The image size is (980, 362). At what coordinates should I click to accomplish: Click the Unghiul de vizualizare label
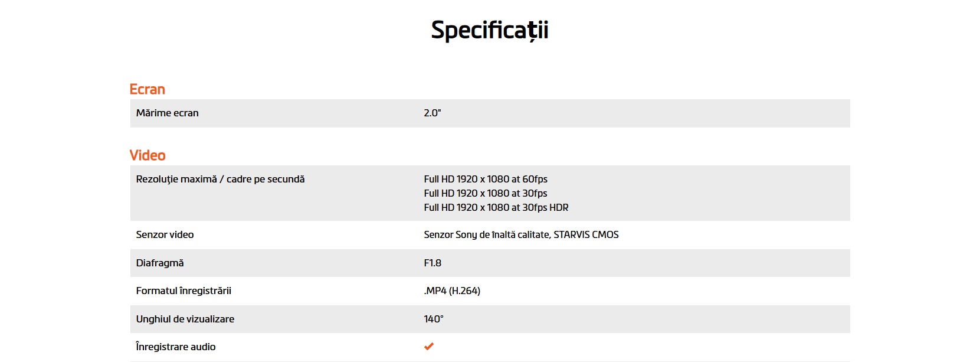tap(185, 319)
